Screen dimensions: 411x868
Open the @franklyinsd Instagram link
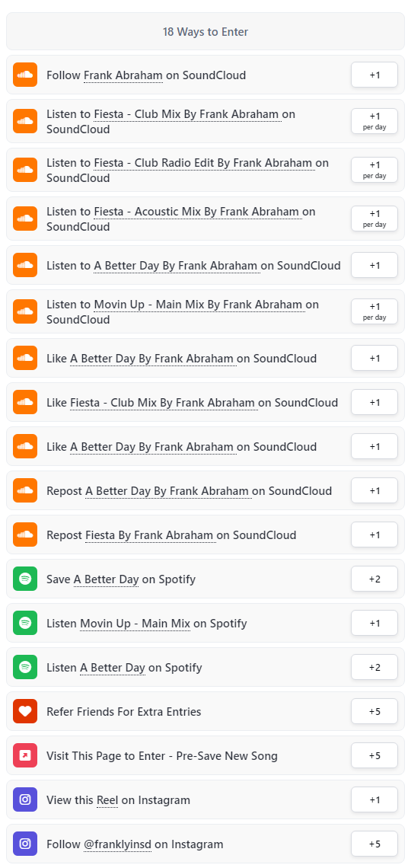tap(117, 844)
